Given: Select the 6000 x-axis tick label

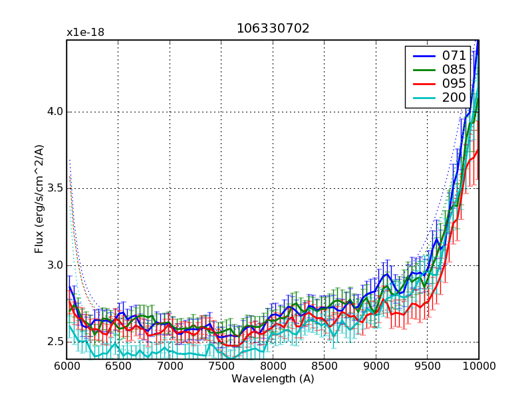Looking at the screenshot, I should [66, 366].
